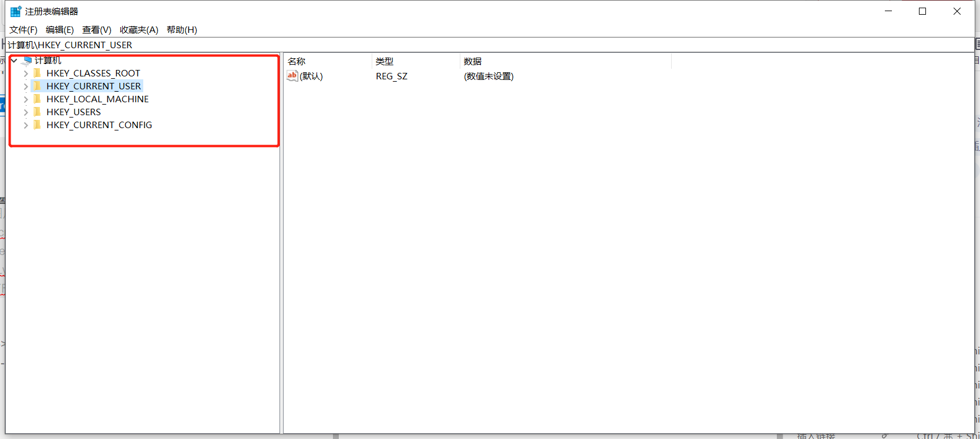Click the HKEY_CURRENT_CONFIG folder icon
This screenshot has height=439, width=980.
[38, 125]
